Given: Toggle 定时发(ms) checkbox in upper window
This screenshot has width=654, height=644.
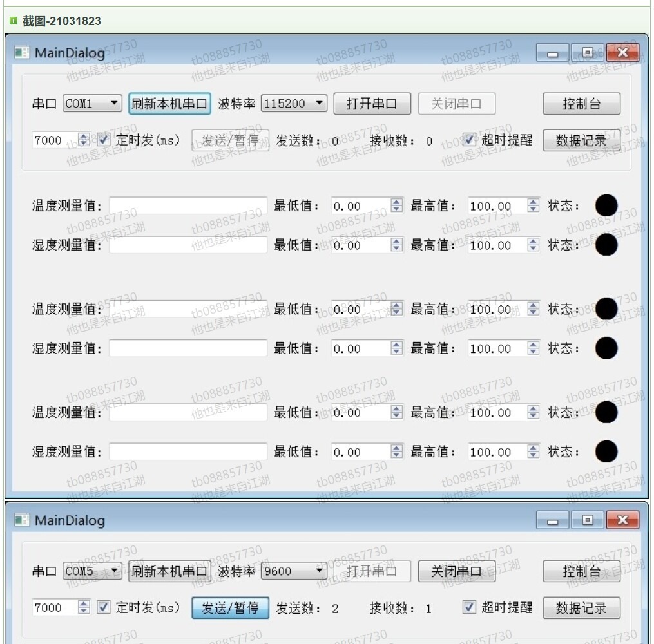Looking at the screenshot, I should (x=104, y=140).
